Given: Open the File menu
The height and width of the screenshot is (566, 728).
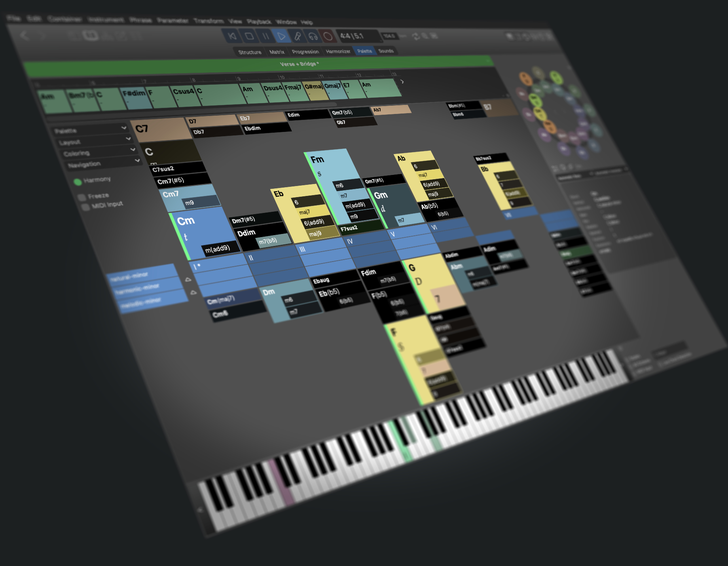Looking at the screenshot, I should pyautogui.click(x=14, y=18).
